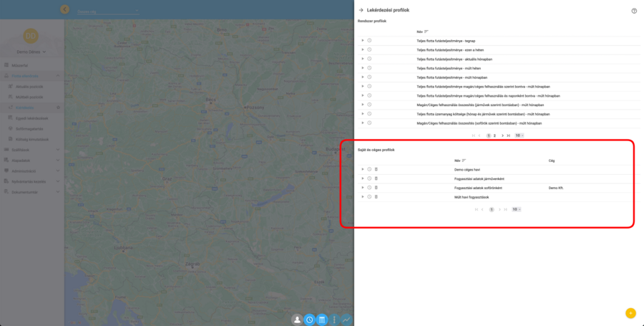Click the person icon in bottom map toolbar

tap(297, 320)
